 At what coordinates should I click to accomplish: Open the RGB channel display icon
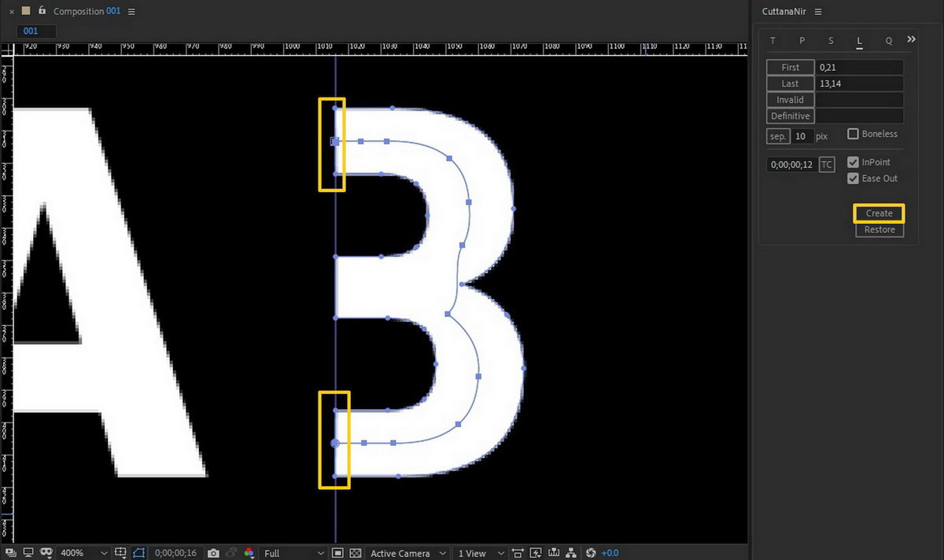click(249, 553)
